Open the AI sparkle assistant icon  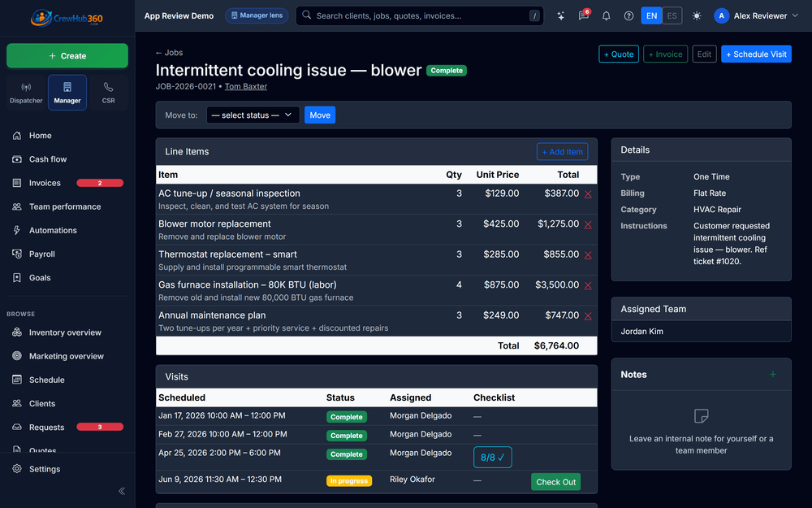(x=561, y=16)
